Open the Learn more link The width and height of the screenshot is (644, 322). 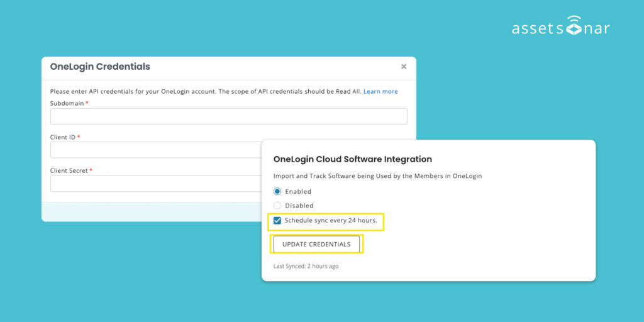380,91
